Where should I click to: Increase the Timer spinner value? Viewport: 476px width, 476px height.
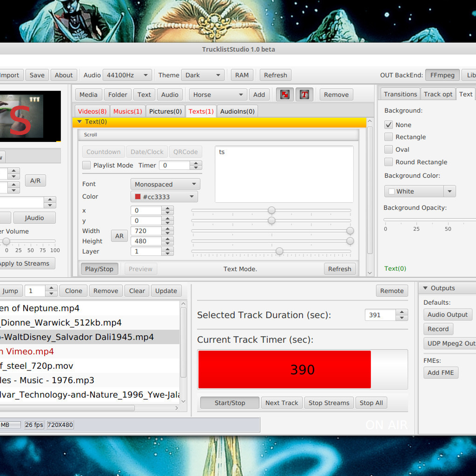(x=196, y=163)
